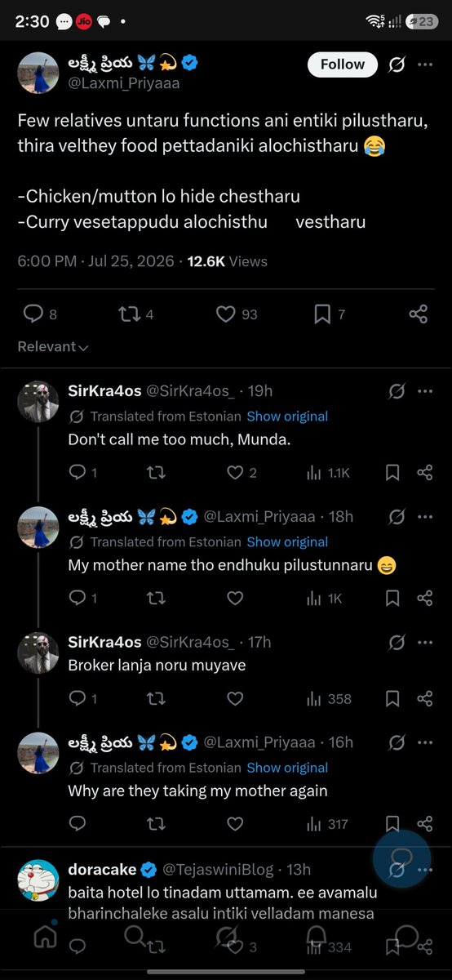Open the Grok icon beside Follow

[397, 65]
